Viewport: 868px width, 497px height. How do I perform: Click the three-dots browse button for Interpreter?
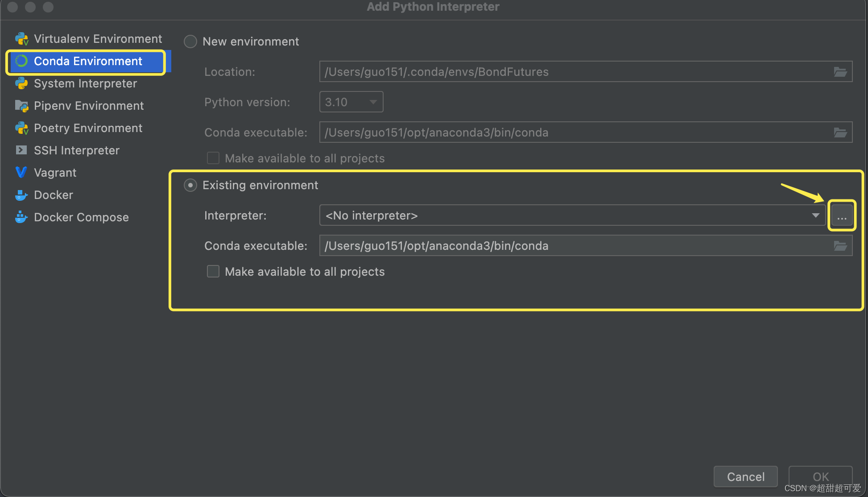(x=842, y=216)
